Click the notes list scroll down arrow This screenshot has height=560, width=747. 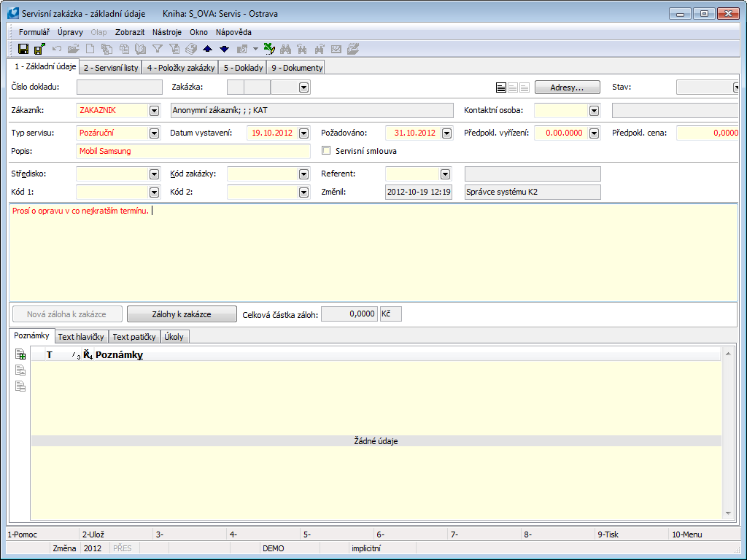coord(727,513)
